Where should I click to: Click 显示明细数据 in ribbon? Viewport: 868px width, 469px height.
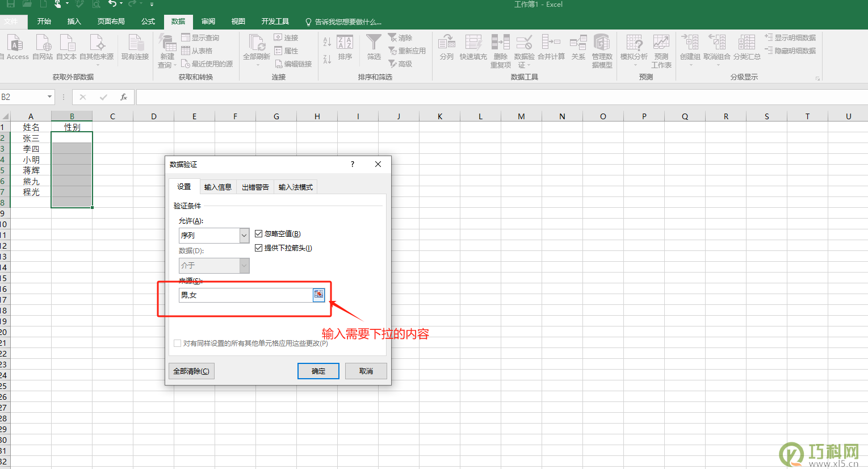tap(790, 37)
